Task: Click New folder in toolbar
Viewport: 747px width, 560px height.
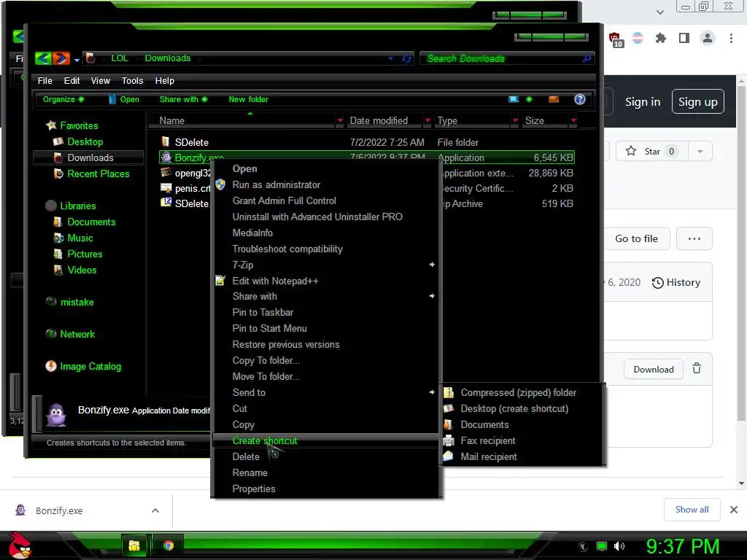Action: 248,99
